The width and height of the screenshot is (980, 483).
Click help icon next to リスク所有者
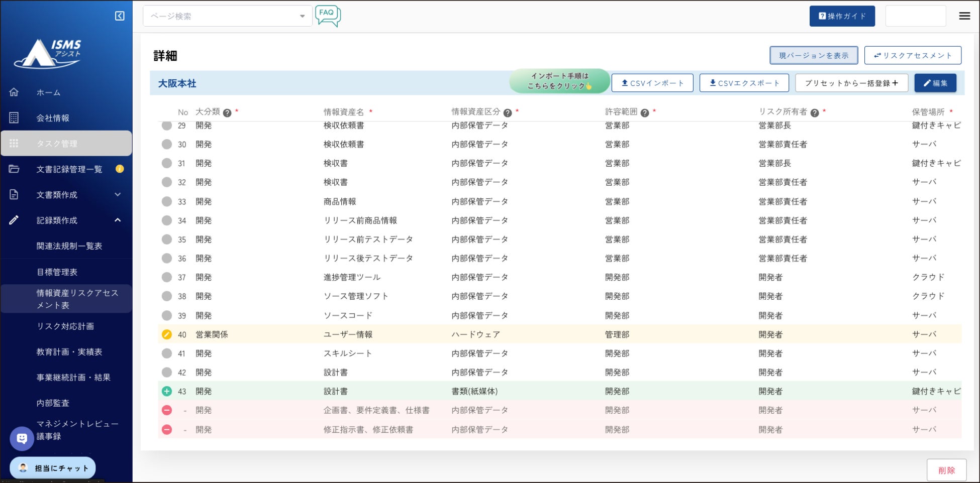pos(815,113)
